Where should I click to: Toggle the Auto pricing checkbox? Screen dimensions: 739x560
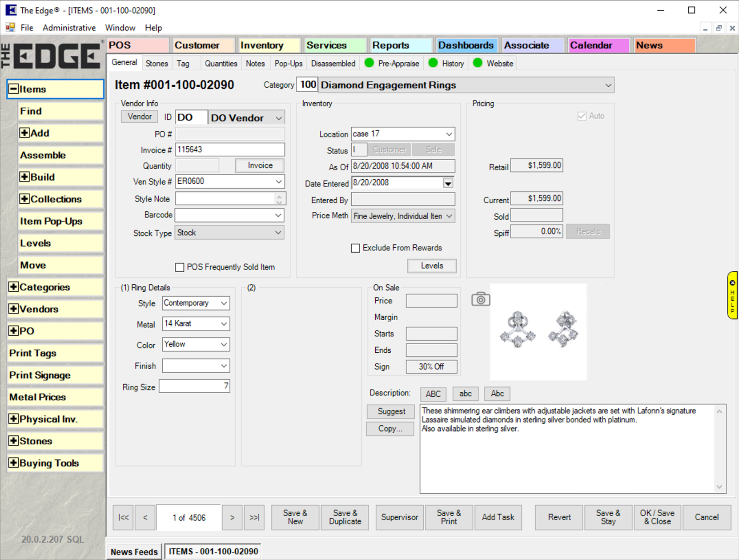pyautogui.click(x=582, y=116)
